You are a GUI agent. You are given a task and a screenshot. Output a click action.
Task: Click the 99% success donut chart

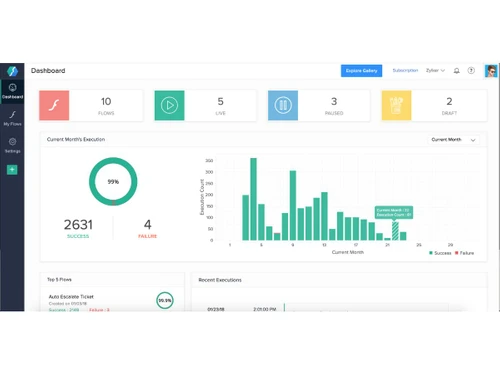click(113, 181)
